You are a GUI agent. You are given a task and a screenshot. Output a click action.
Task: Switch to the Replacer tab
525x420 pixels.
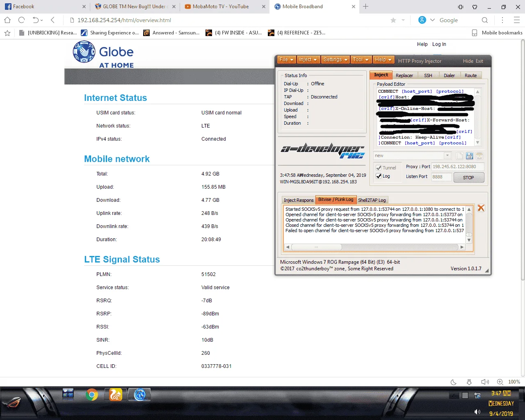(x=404, y=75)
